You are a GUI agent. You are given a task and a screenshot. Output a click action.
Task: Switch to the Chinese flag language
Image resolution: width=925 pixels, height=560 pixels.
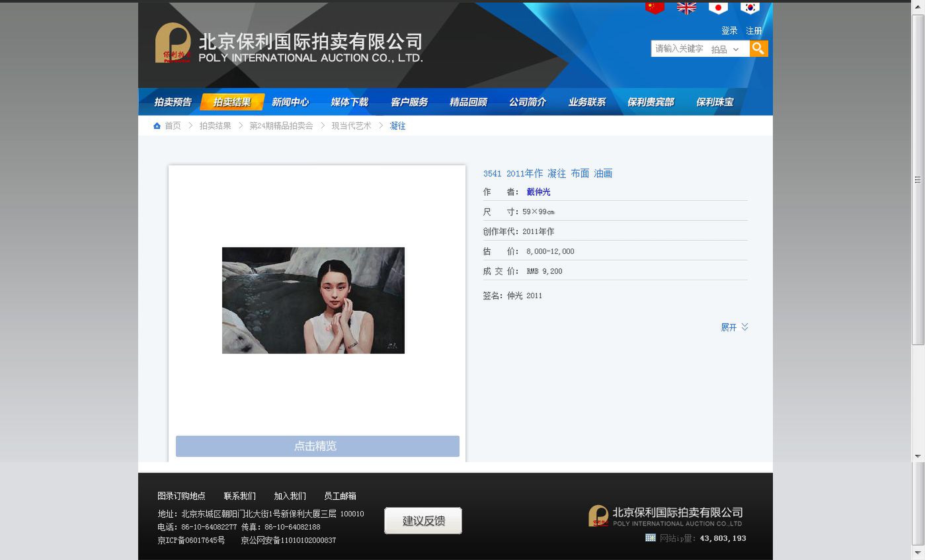[x=655, y=8]
